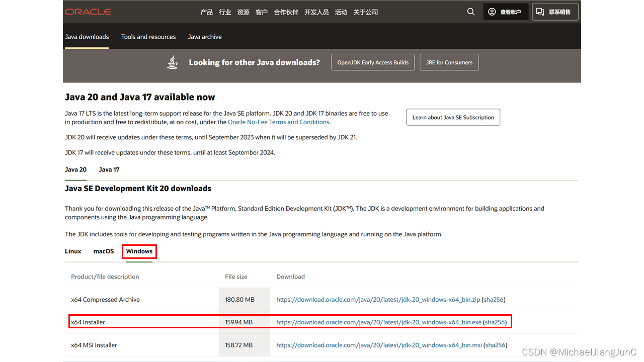644x362 pixels.
Task: Open the 开发人员 menu
Action: (x=316, y=12)
